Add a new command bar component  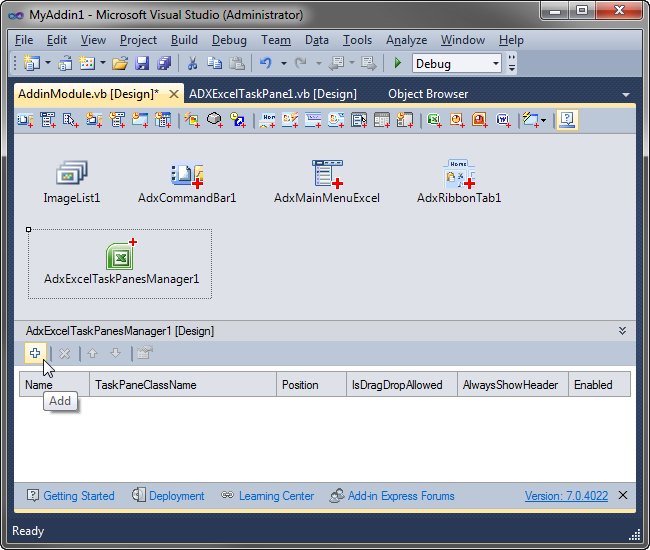point(25,120)
